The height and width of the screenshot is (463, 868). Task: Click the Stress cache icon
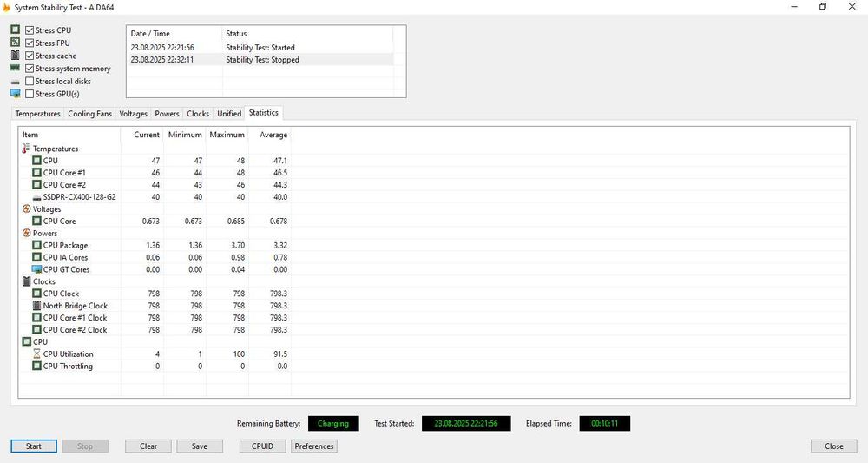point(16,55)
